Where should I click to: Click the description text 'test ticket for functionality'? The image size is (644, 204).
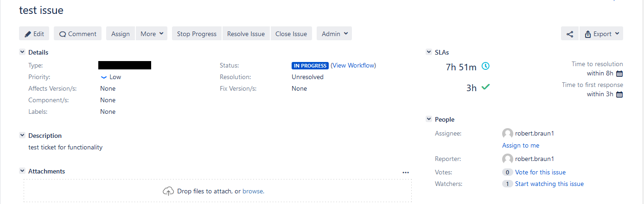pyautogui.click(x=65, y=147)
